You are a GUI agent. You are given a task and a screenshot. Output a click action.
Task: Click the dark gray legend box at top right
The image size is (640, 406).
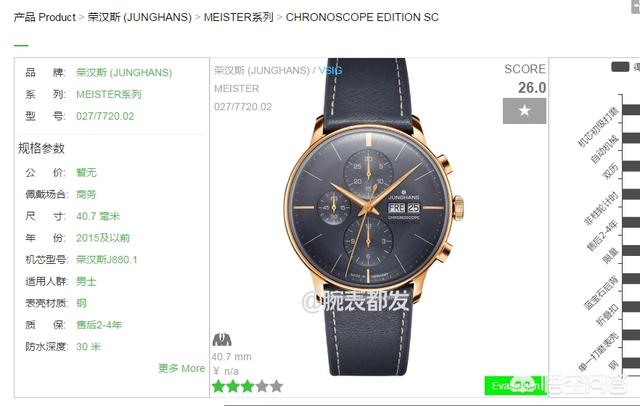pos(620,67)
